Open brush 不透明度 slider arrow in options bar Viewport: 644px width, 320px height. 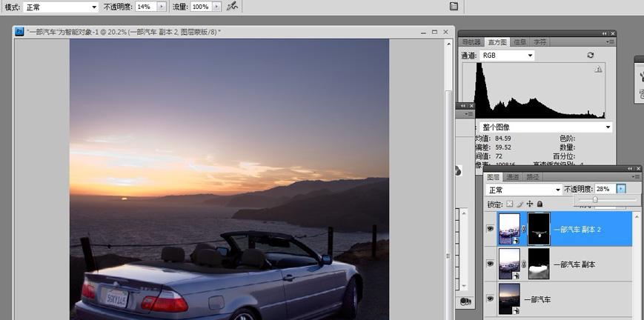coord(162,7)
